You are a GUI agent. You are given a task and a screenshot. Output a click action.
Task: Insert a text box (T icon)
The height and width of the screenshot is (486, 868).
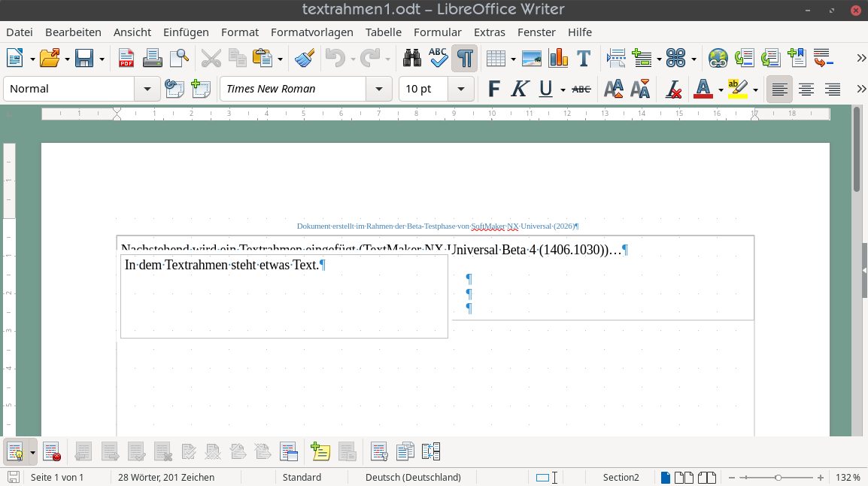[584, 58]
